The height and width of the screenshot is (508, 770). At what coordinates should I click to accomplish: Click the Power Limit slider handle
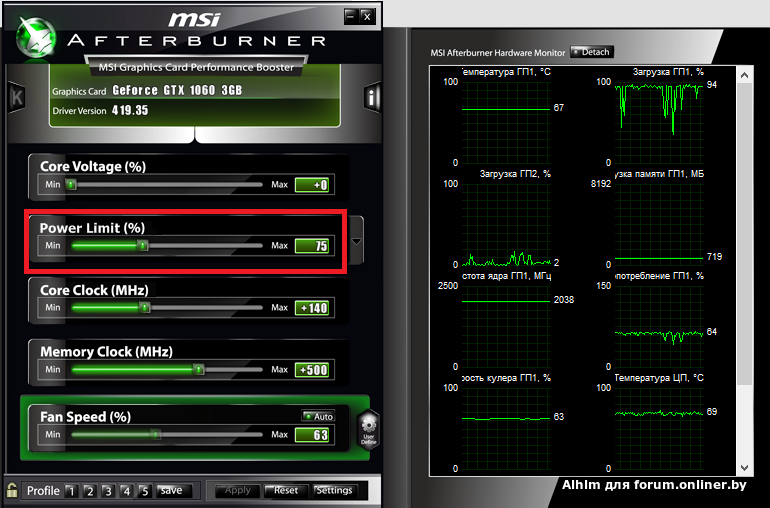pyautogui.click(x=142, y=245)
